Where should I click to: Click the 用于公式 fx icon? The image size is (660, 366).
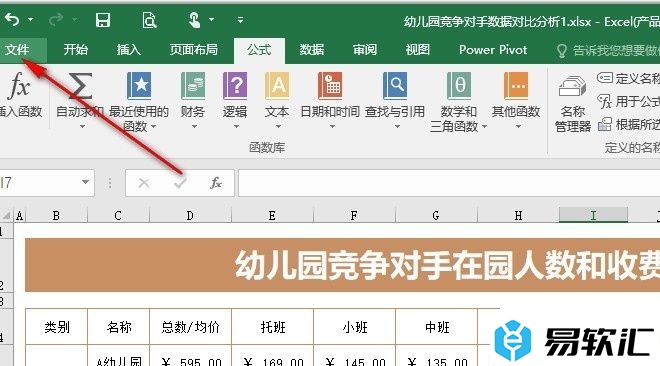click(x=605, y=101)
